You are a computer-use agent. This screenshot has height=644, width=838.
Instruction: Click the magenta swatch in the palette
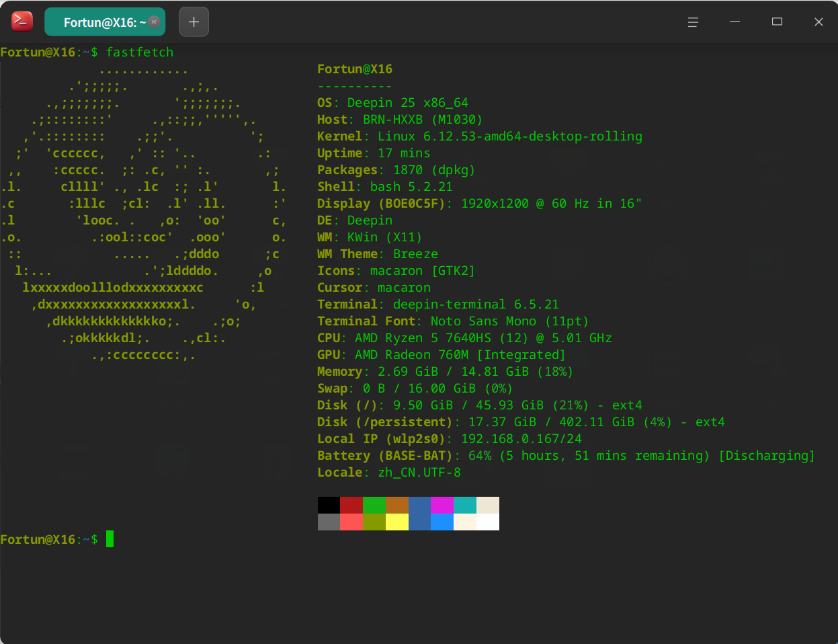click(x=442, y=505)
